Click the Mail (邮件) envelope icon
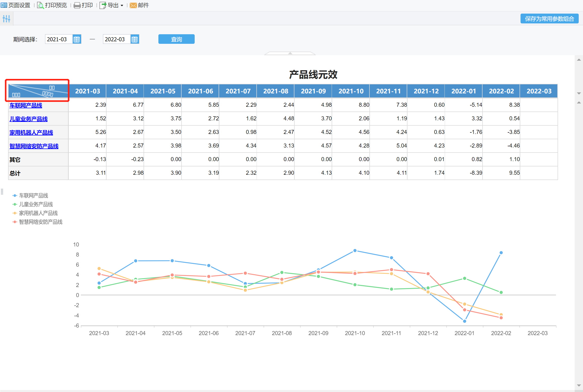 pyautogui.click(x=133, y=5)
